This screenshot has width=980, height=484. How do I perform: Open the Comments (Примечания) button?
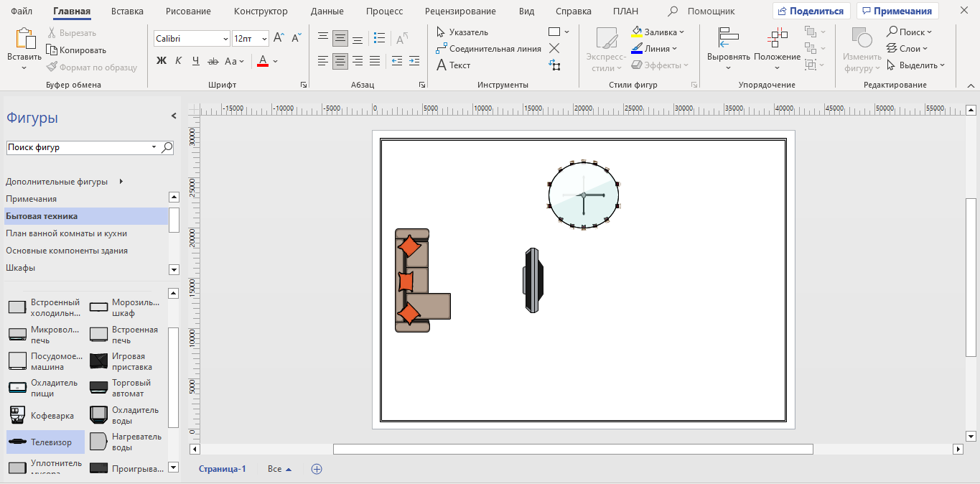pyautogui.click(x=897, y=11)
